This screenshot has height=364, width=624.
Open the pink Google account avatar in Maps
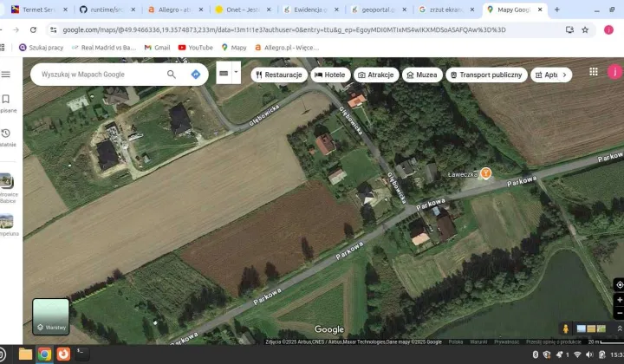coord(614,72)
